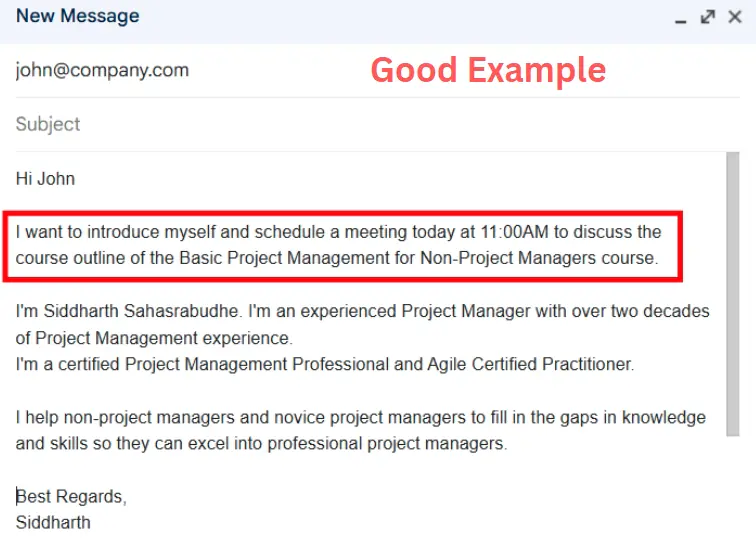Click the red Good Example label
The width and height of the screenshot is (756, 544).
[488, 70]
